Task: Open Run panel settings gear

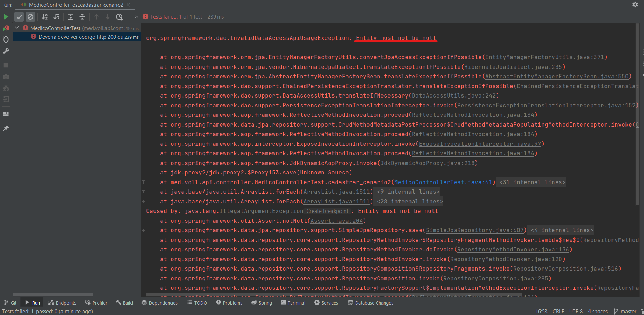Action: pyautogui.click(x=635, y=5)
